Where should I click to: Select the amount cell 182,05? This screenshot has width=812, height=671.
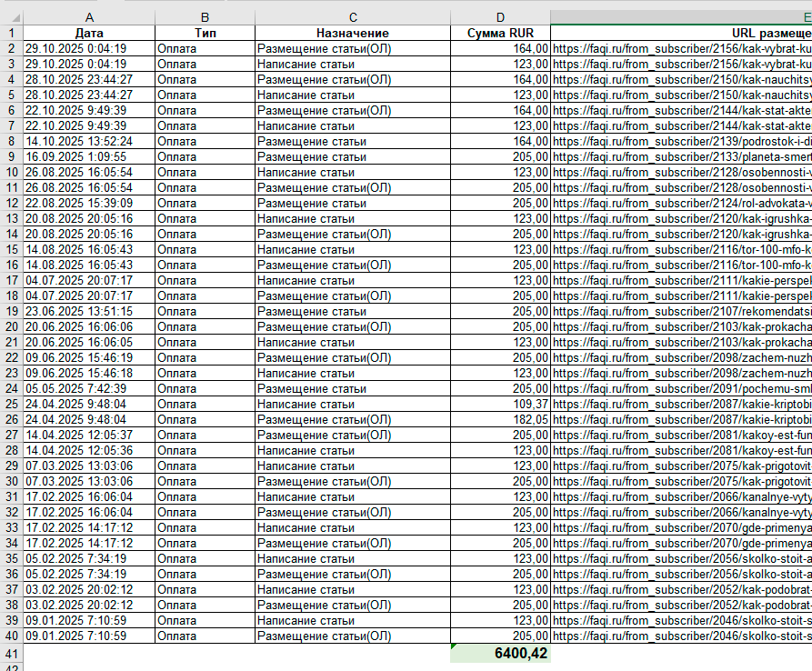(500, 419)
